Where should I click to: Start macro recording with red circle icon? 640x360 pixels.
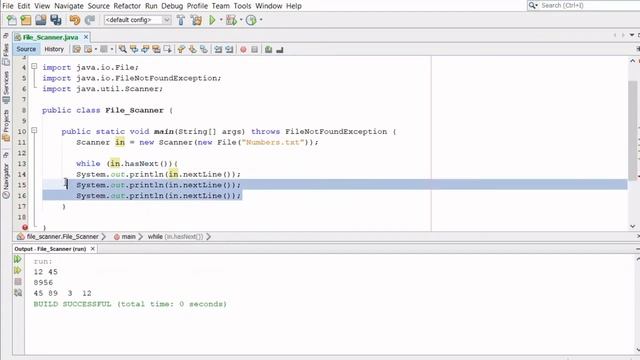[243, 49]
